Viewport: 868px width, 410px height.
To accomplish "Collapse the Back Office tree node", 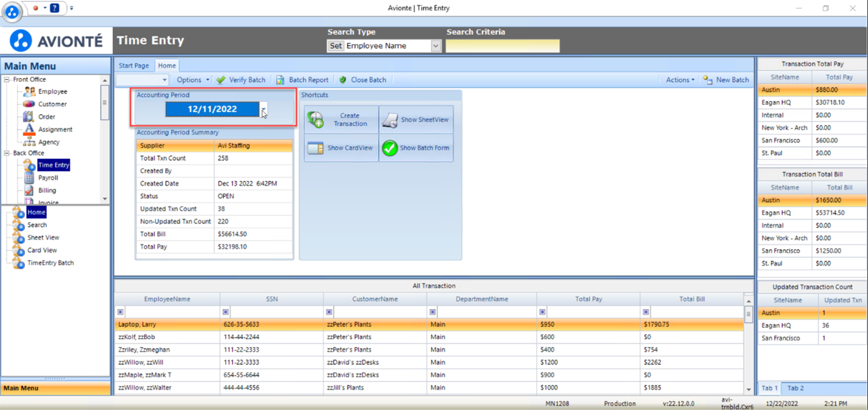I will tap(7, 153).
